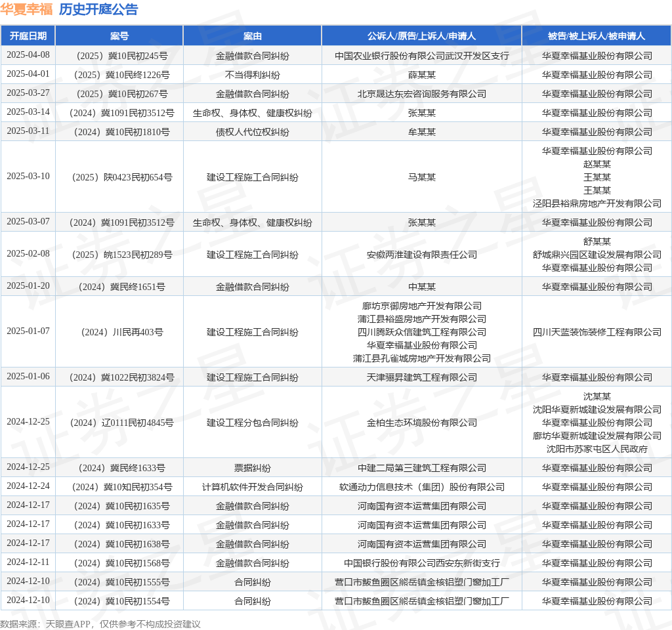
Task: Click plaintiff 中某某
Action: coord(422,287)
